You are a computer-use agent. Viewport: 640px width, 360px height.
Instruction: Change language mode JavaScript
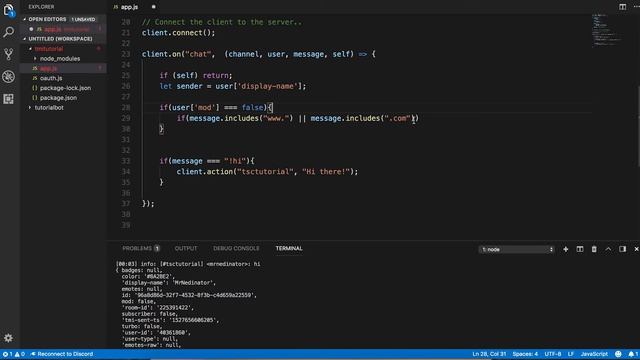[x=594, y=354]
